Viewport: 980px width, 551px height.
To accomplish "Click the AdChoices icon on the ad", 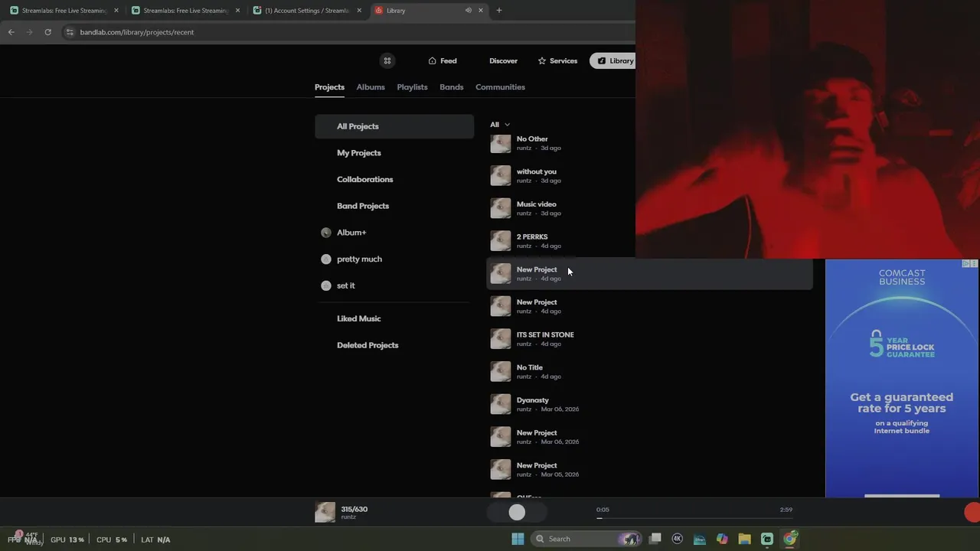I will [966, 263].
